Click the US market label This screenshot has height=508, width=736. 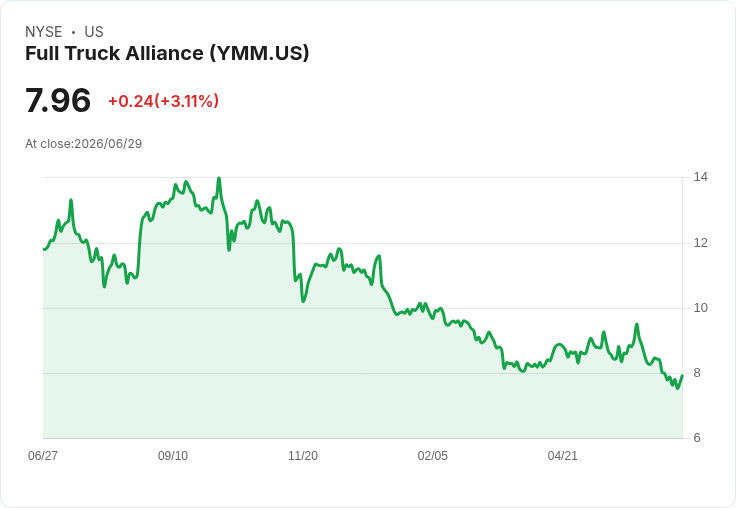(x=94, y=32)
